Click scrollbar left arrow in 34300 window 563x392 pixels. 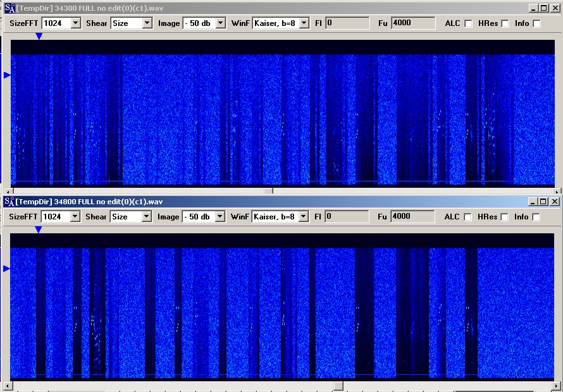(x=8, y=192)
